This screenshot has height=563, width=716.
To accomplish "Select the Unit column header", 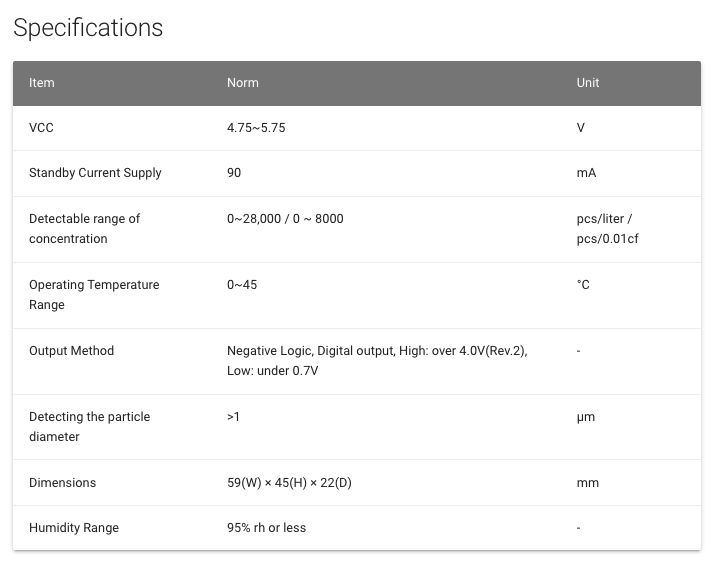I will (588, 83).
